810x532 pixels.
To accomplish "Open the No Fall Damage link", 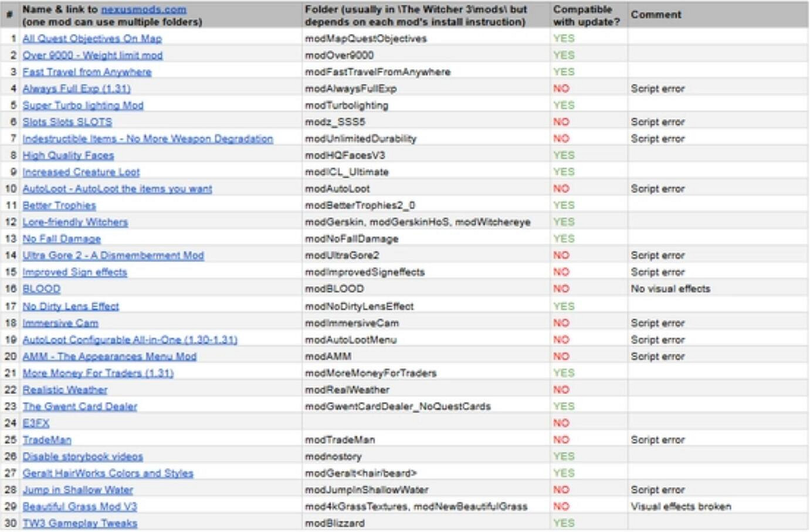I will point(62,239).
